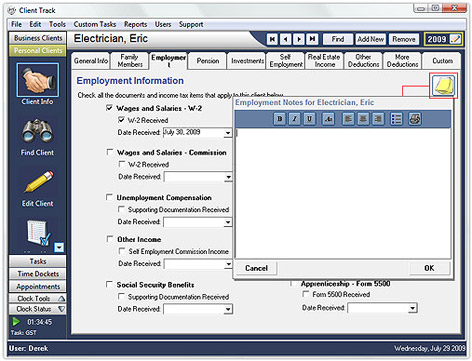The image size is (472, 361).
Task: Open Social Security Date Received dropdown
Action: tap(228, 309)
